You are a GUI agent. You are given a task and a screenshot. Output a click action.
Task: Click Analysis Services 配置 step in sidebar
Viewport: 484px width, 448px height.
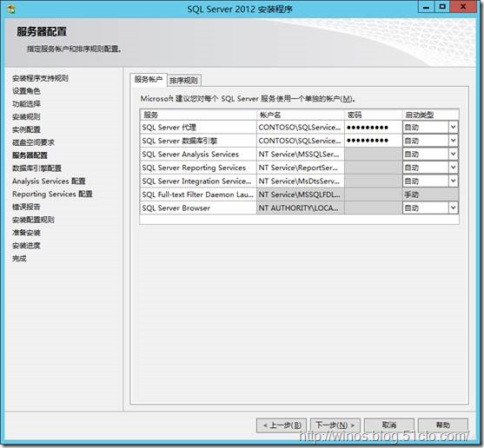click(x=49, y=181)
